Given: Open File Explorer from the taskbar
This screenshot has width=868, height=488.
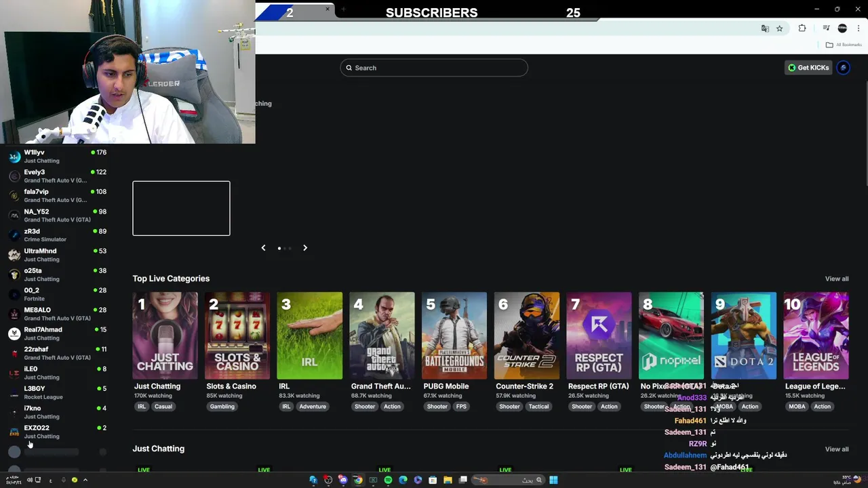Looking at the screenshot, I should [448, 480].
